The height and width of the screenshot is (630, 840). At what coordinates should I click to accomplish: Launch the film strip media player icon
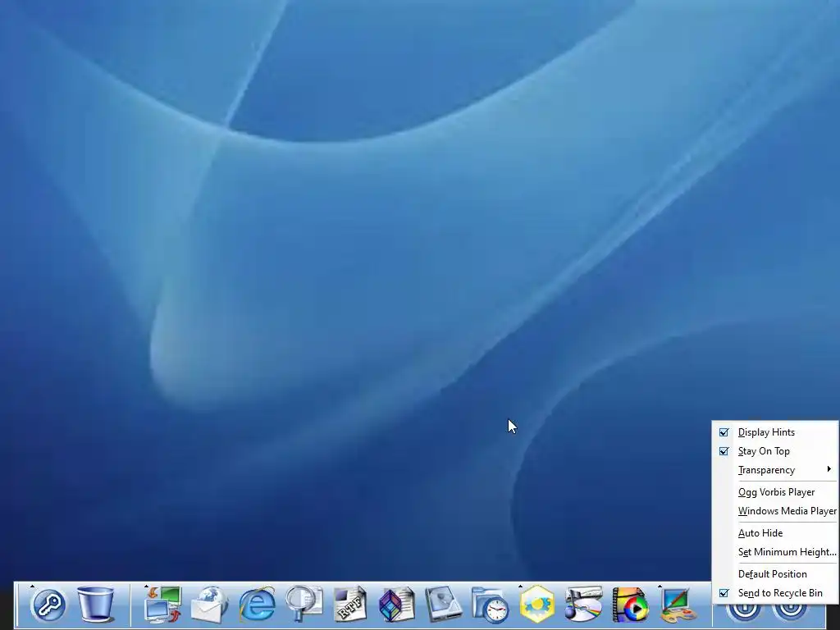(x=630, y=605)
